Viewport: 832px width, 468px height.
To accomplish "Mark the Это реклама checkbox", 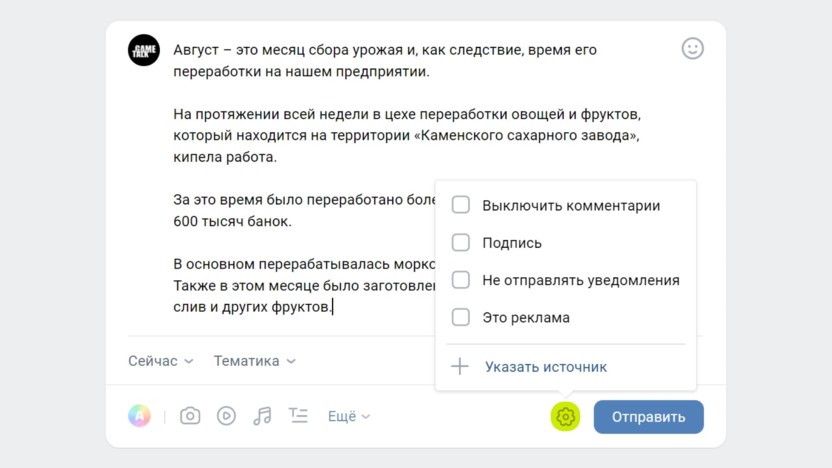I will (x=461, y=318).
